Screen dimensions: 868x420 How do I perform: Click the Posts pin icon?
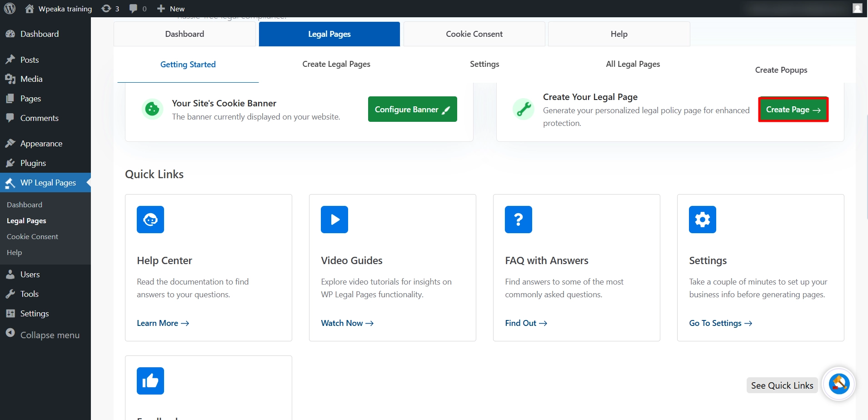click(x=10, y=60)
